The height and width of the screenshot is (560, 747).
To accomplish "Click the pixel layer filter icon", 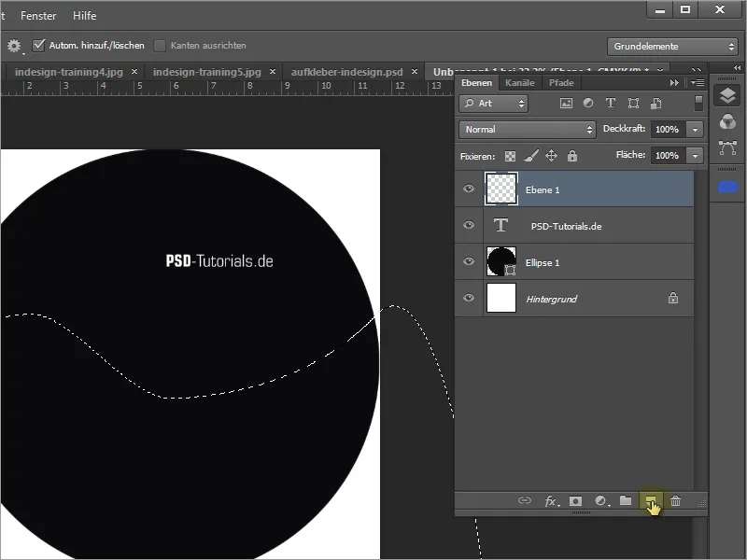I will (x=566, y=103).
